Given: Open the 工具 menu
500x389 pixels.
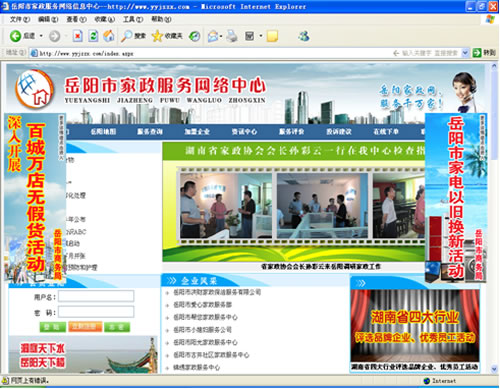Looking at the screenshot, I should (x=133, y=19).
